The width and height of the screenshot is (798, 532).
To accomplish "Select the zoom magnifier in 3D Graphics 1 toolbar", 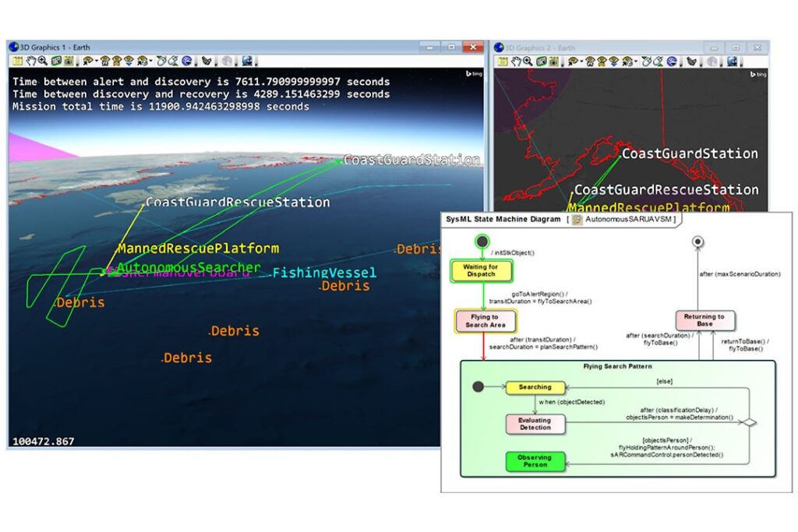I will pyautogui.click(x=43, y=61).
